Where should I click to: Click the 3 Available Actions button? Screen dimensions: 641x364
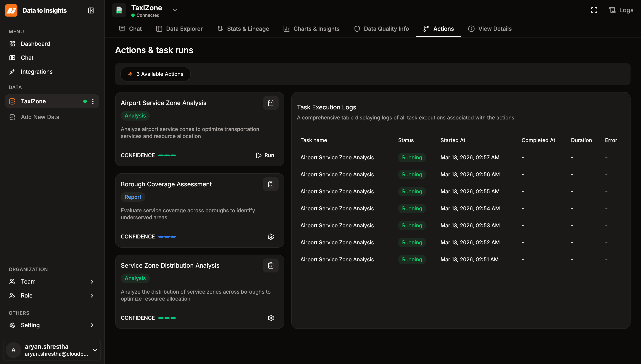pos(155,74)
